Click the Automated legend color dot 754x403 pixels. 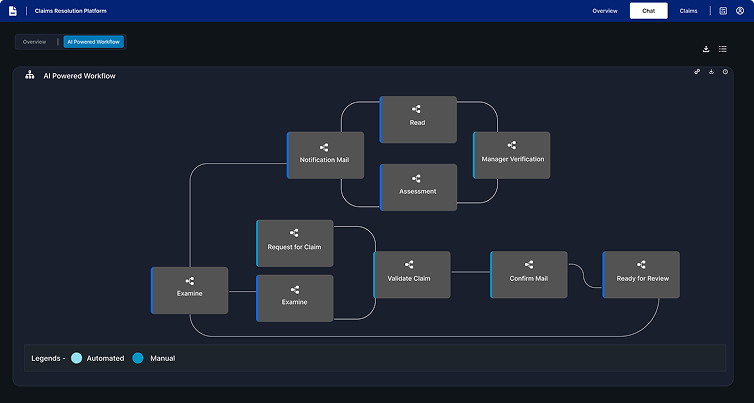pos(77,357)
